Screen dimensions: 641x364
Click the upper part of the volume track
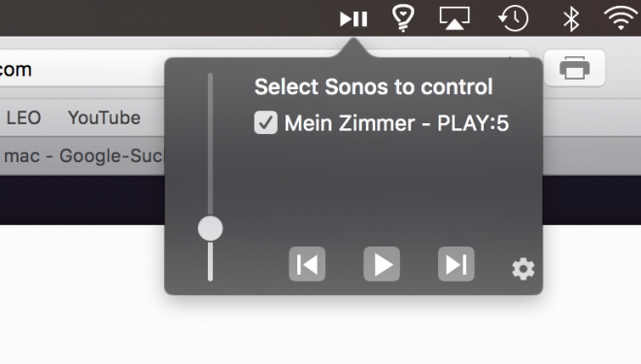point(210,143)
